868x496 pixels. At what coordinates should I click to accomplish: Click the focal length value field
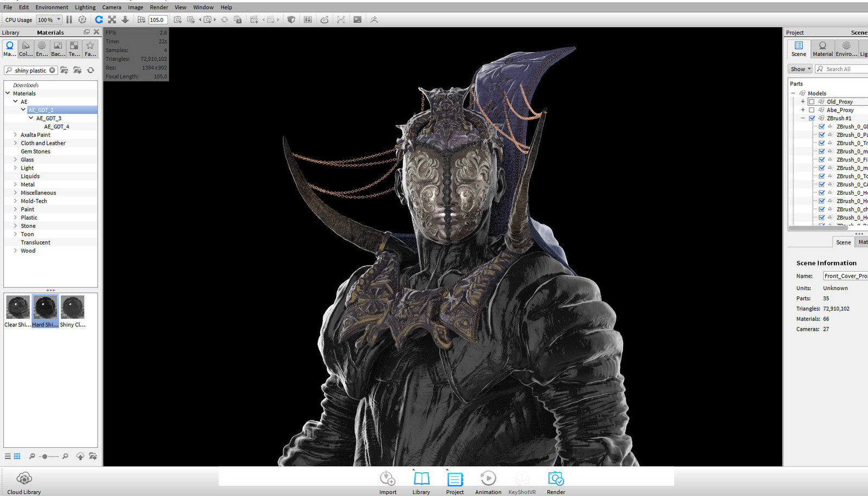coord(158,20)
